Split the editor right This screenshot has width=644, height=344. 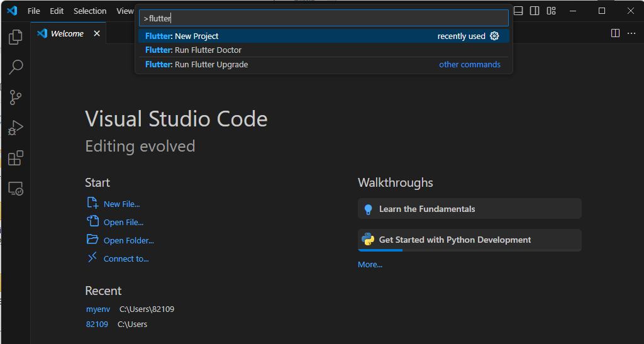[615, 33]
